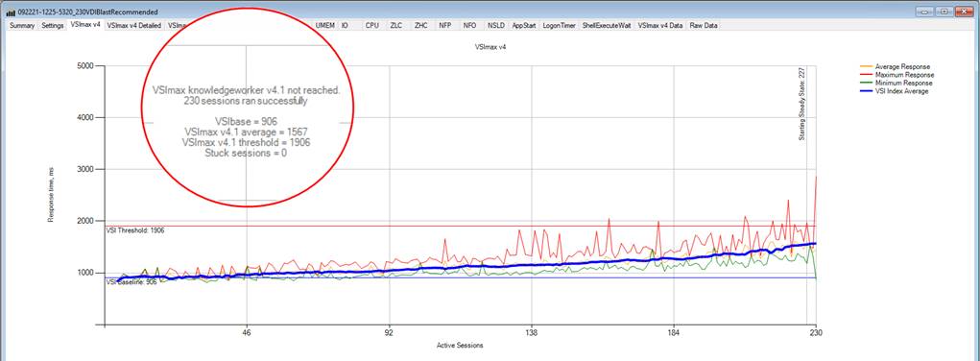
Task: Open the ZLC tab
Action: pyautogui.click(x=396, y=26)
